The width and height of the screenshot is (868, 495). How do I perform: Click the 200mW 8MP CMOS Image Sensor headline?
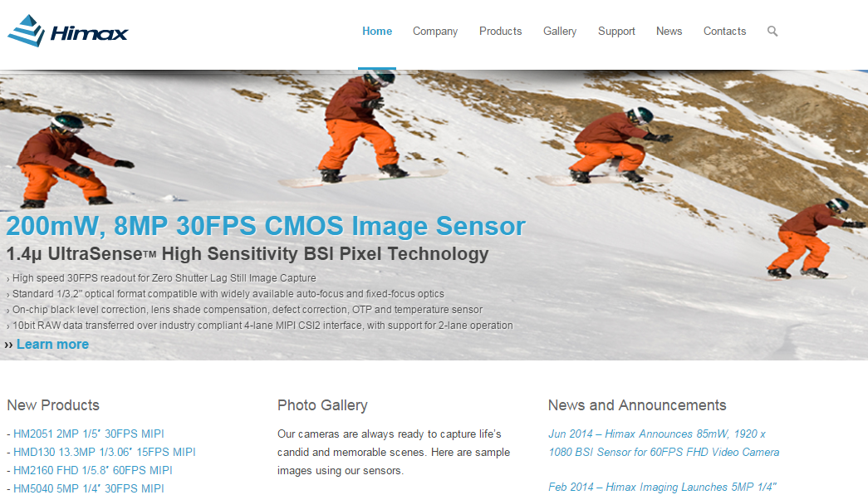pyautogui.click(x=266, y=226)
